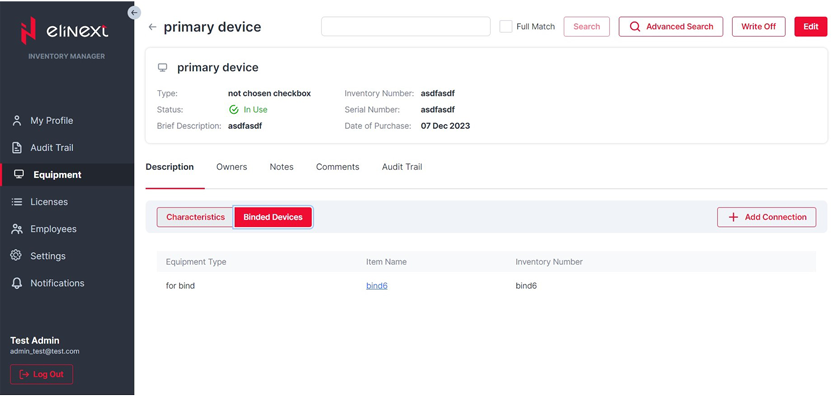This screenshot has width=834, height=396.
Task: Switch to the Characteristics toggle view
Action: (x=195, y=217)
